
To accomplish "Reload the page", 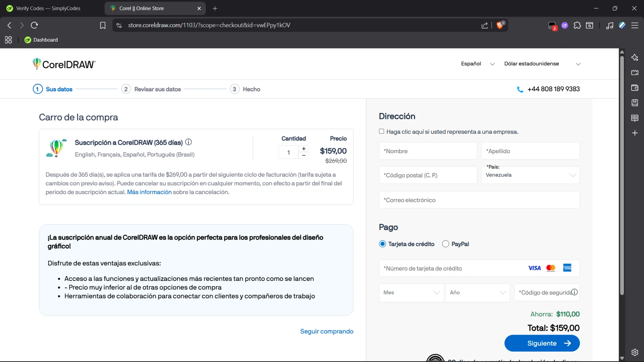I will [x=34, y=25].
